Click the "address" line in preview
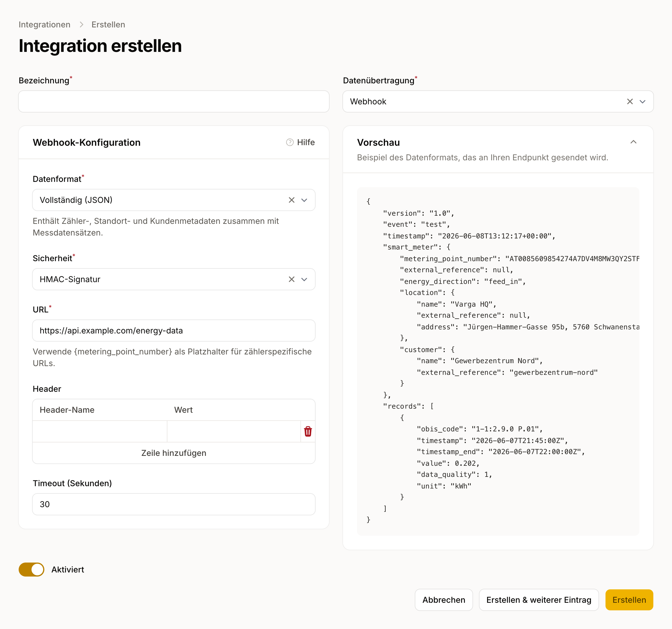672x629 pixels. 528,327
